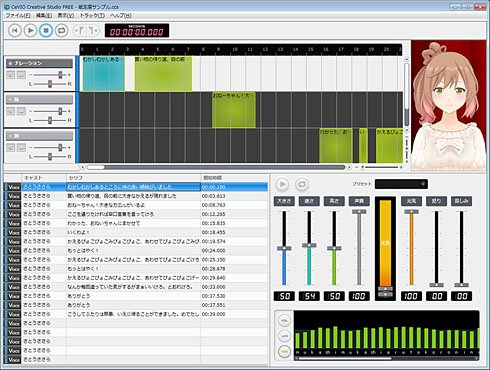
Task: Open the cast dropdown in the first script row
Action: pos(44,187)
